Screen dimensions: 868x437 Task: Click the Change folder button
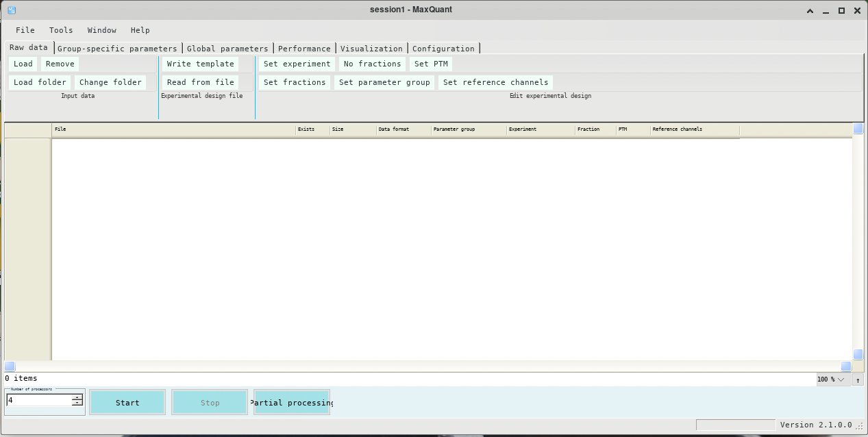coord(111,82)
